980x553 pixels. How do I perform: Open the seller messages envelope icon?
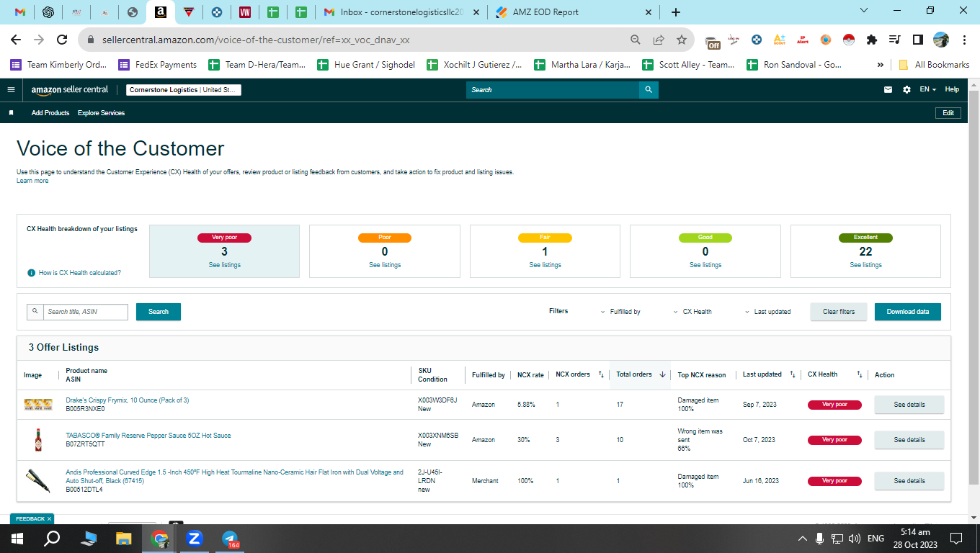pyautogui.click(x=888, y=90)
